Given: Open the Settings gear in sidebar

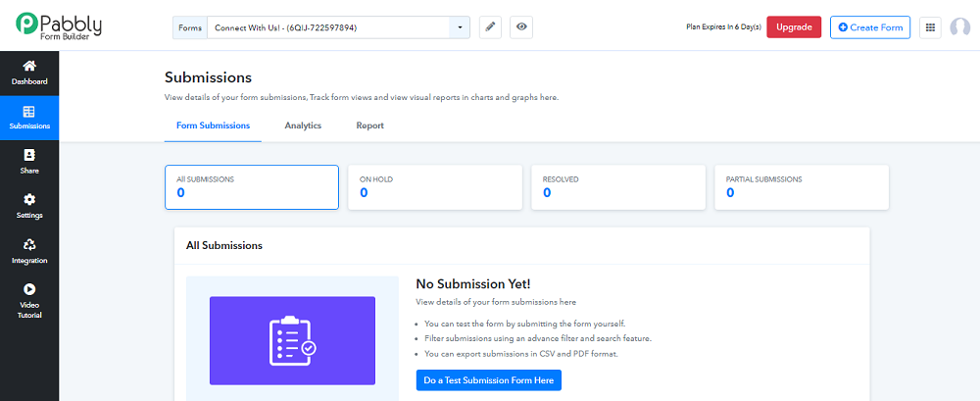Looking at the screenshot, I should click(29, 200).
